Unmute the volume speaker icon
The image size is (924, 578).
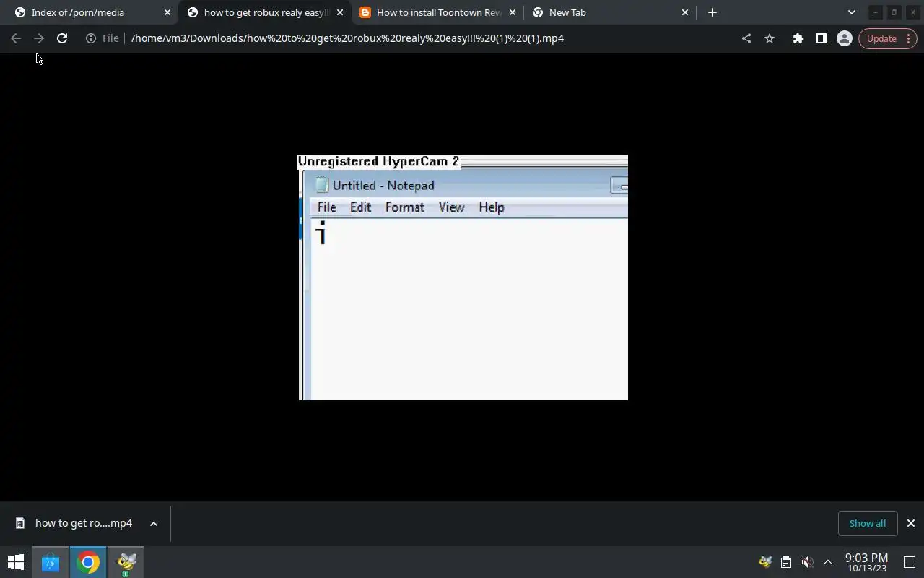807,562
